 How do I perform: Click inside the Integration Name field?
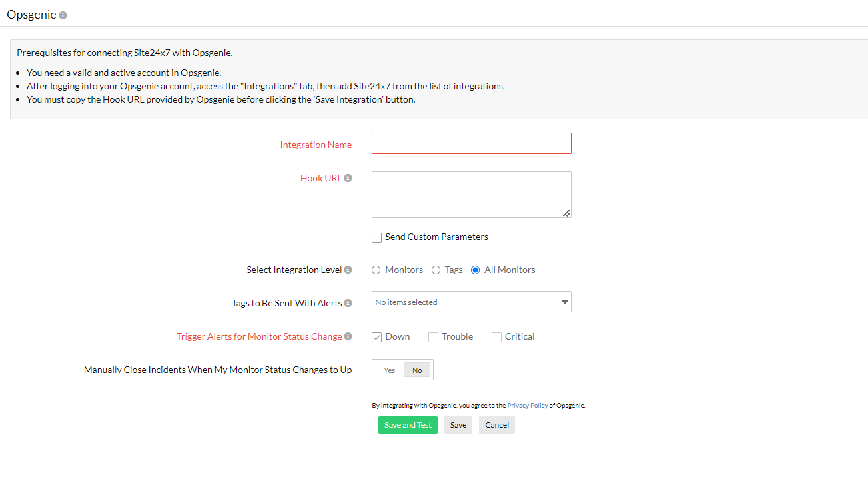pyautogui.click(x=471, y=143)
